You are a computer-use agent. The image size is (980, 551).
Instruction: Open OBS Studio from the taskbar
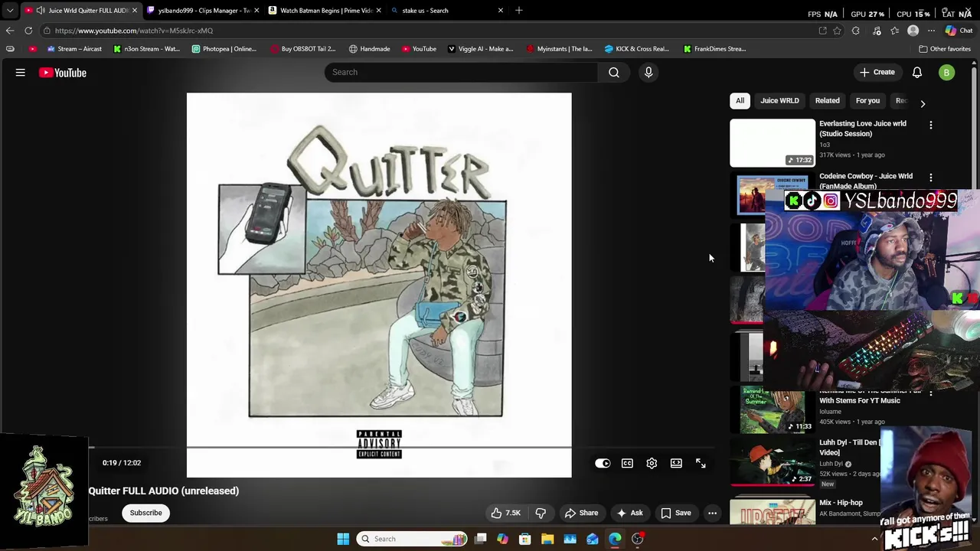point(638,539)
